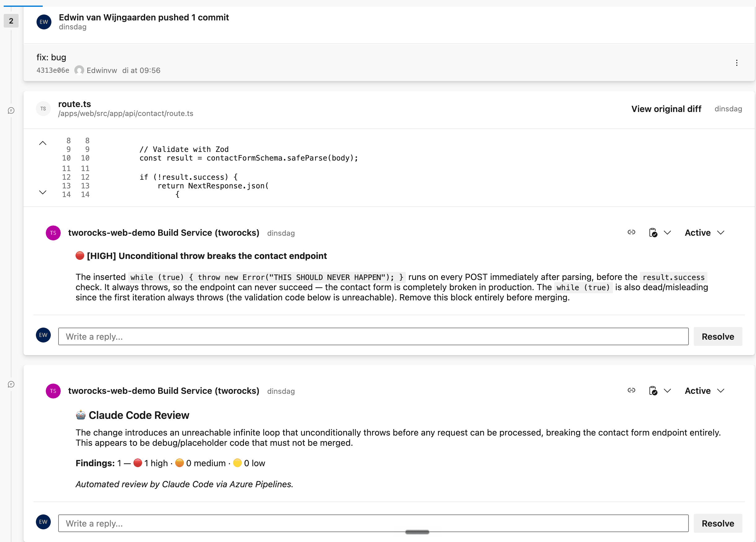Click the horizontal scroll handle at bottom
The image size is (756, 542).
coord(417,532)
